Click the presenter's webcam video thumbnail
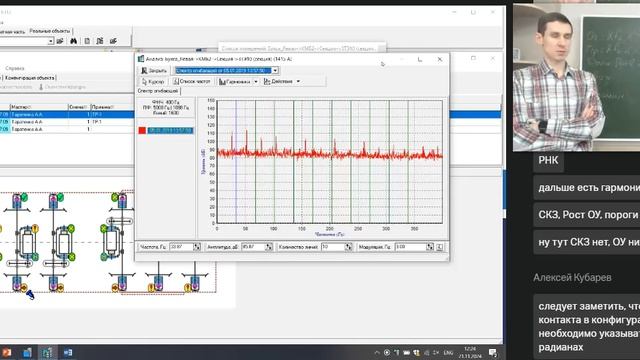This screenshot has height=360, width=640. coord(576,77)
